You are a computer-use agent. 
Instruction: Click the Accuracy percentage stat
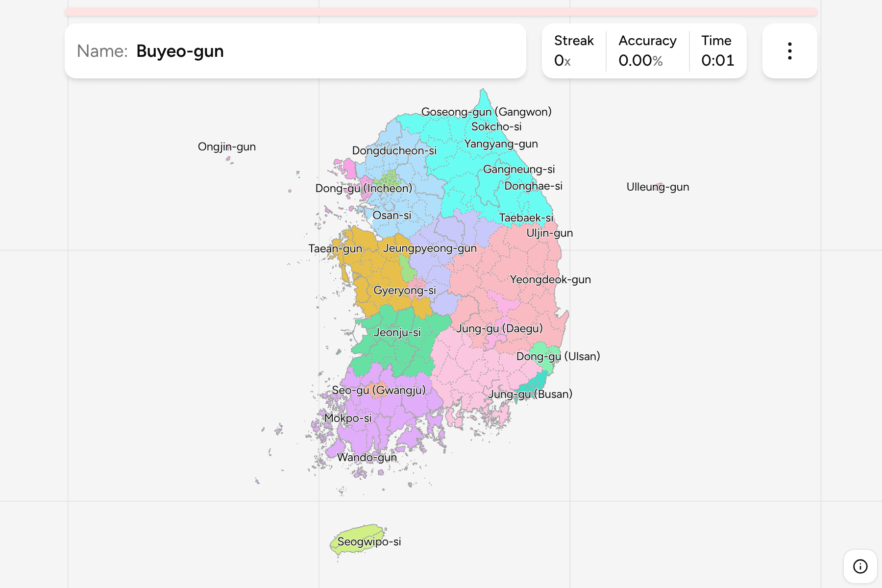tap(647, 51)
